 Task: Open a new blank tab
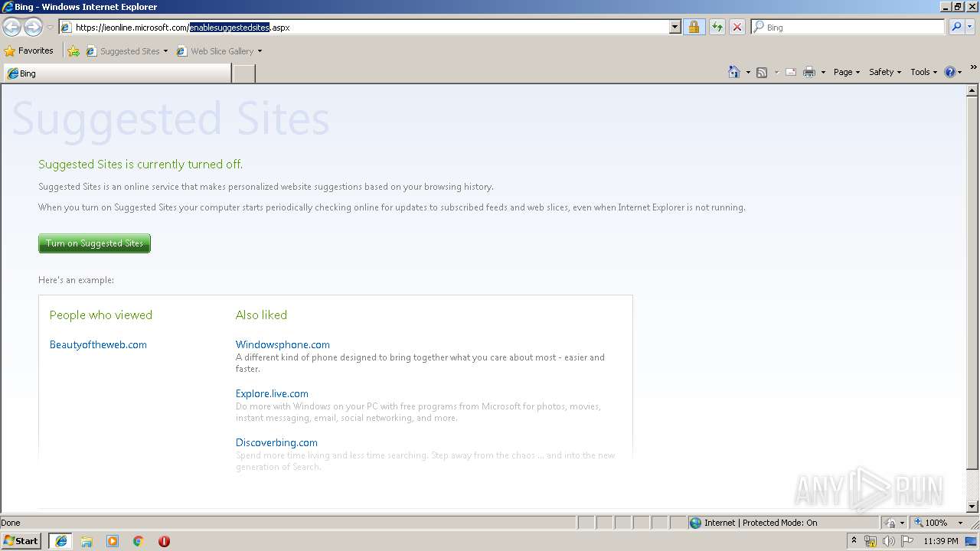[243, 73]
